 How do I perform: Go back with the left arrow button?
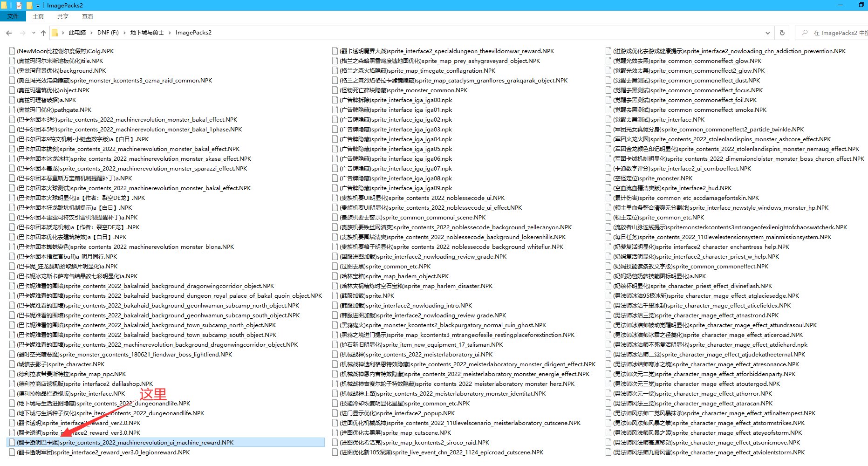[x=9, y=33]
